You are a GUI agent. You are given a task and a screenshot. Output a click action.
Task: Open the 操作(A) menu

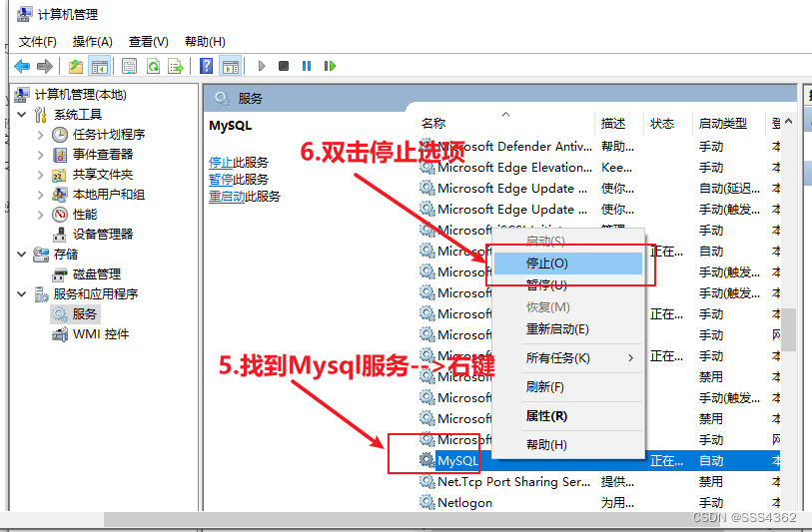point(92,41)
